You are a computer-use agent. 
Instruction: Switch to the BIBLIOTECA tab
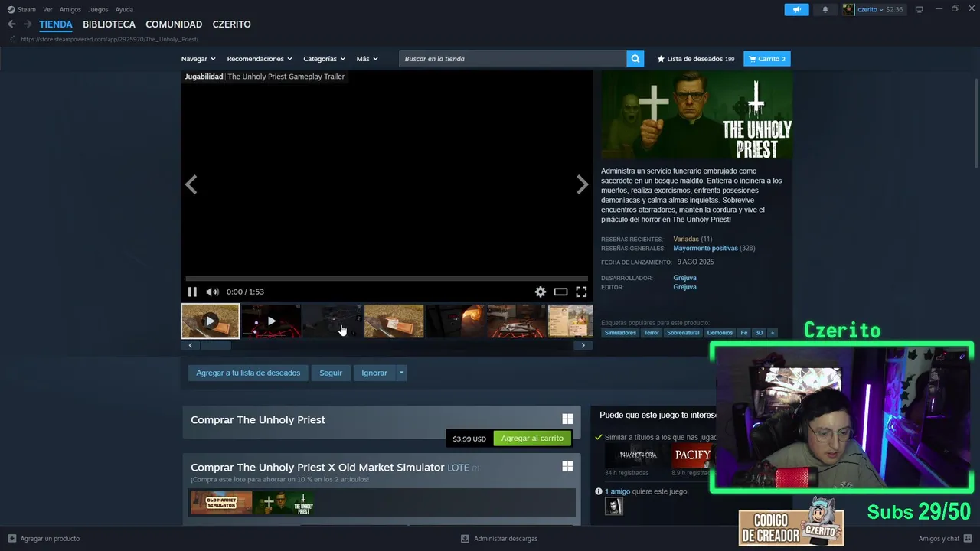pos(109,24)
